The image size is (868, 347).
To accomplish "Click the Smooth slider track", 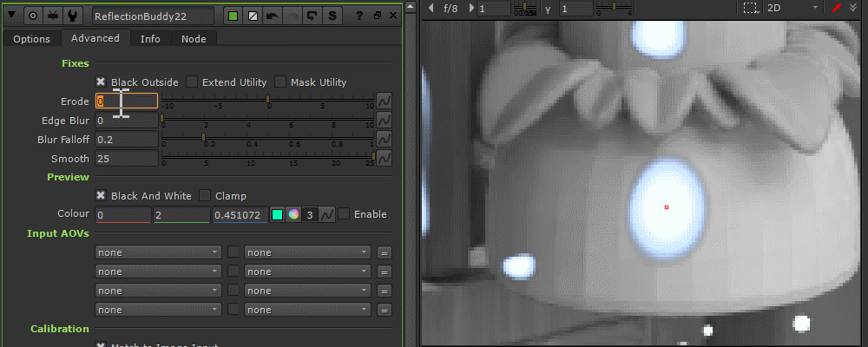I will click(x=268, y=158).
